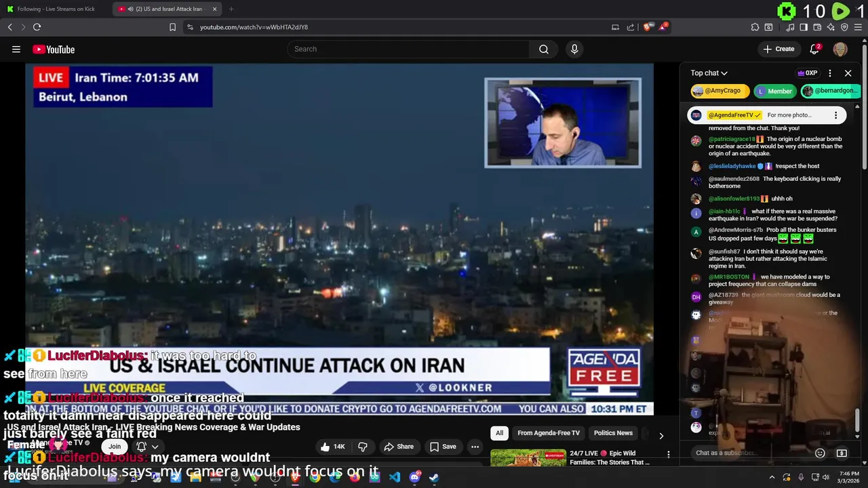
Task: Show more filter chips with right chevron
Action: coord(661,435)
